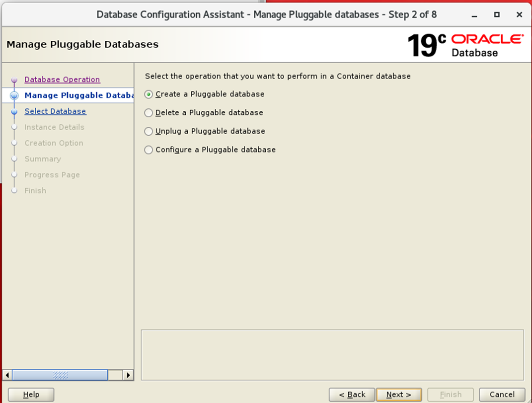Click the Oracle 19c Database logo
532x403 pixels.
point(465,45)
